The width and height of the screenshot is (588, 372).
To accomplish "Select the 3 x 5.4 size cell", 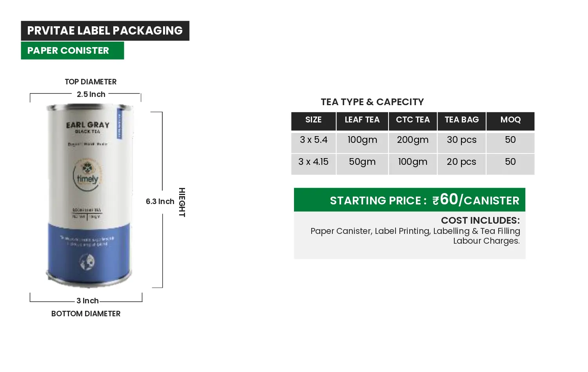I will (x=313, y=143).
